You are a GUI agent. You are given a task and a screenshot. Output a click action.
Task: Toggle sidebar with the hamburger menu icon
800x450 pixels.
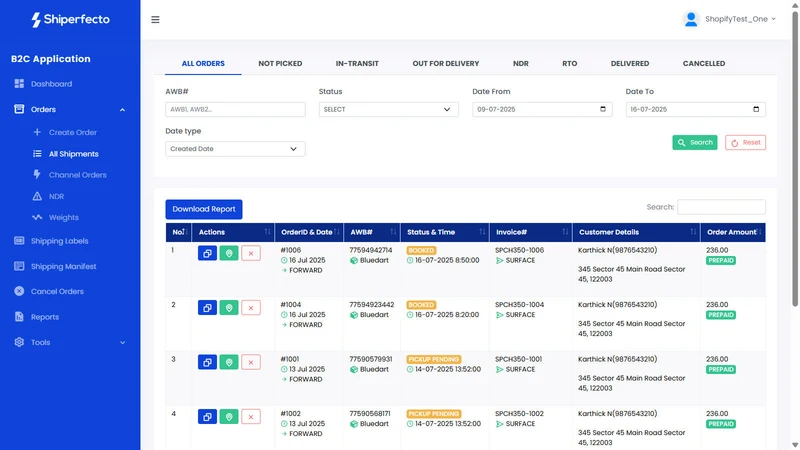[155, 19]
